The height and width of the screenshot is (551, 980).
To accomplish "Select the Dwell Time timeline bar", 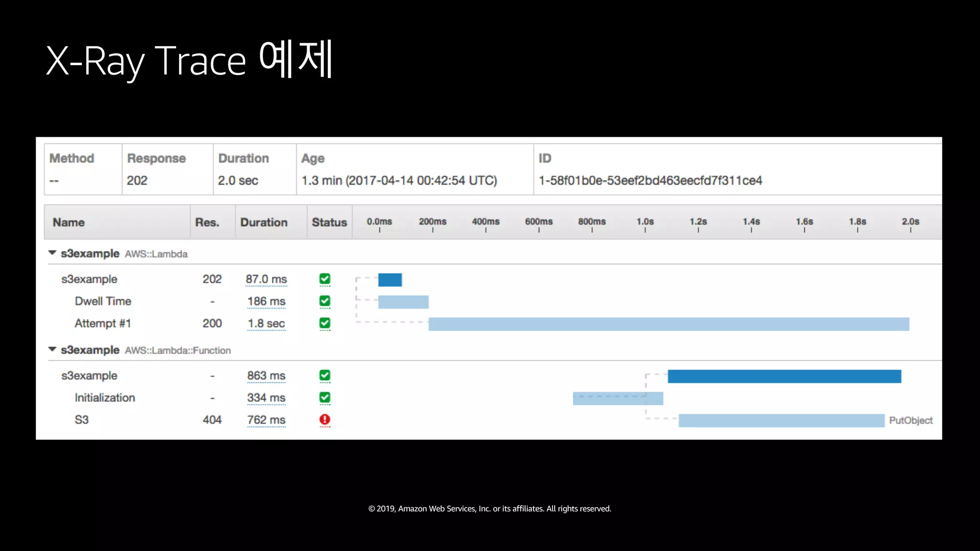I will 403,302.
